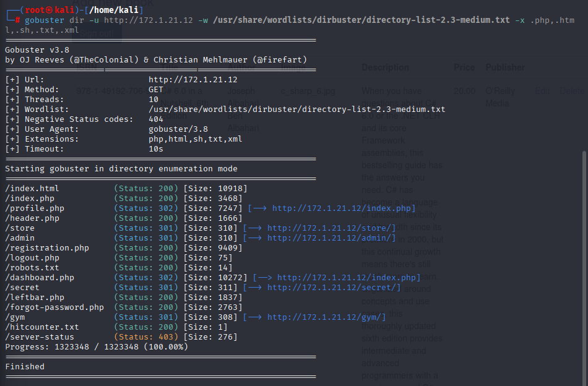
Task: Click the Progress 100.00% line
Action: pyautogui.click(x=96, y=347)
